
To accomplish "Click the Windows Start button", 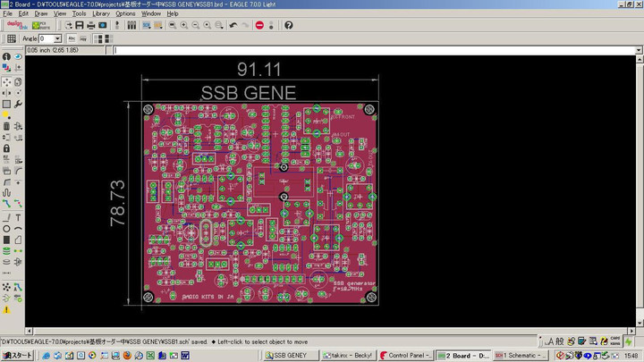I will (x=17, y=355).
